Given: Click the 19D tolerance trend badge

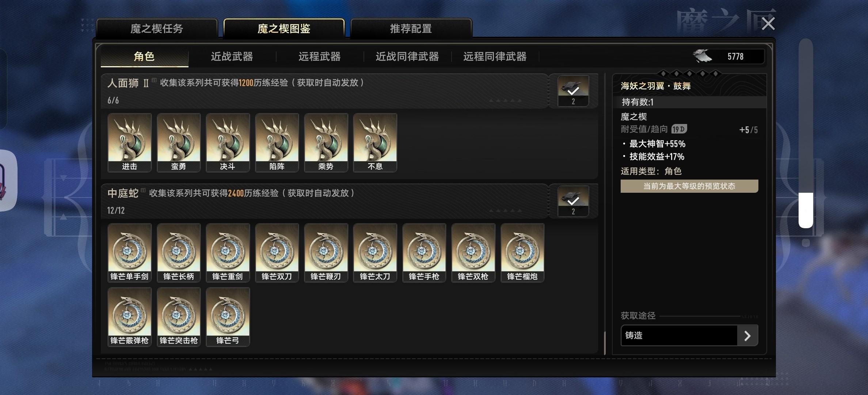Looking at the screenshot, I should pos(679,129).
